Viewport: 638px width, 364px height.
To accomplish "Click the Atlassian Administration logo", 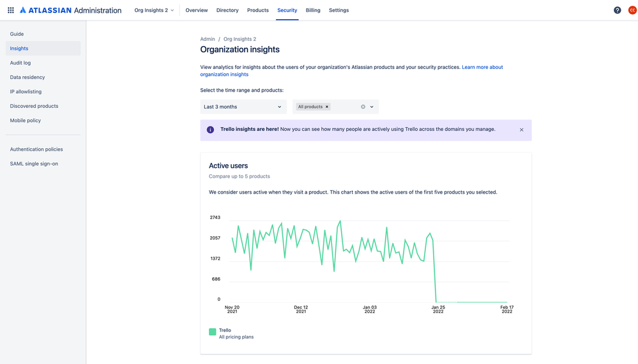I will tap(70, 10).
